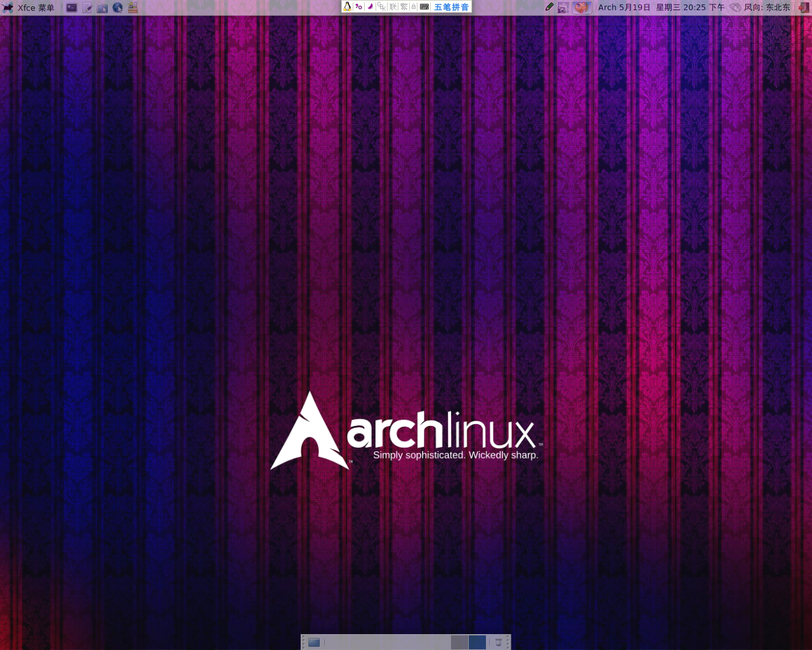Launch the terminal emulator from the panel
Image resolution: width=812 pixels, height=650 pixels.
(72, 8)
